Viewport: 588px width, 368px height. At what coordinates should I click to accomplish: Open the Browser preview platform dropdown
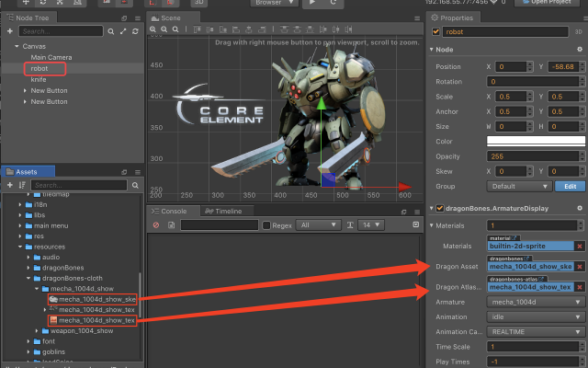[x=275, y=3]
